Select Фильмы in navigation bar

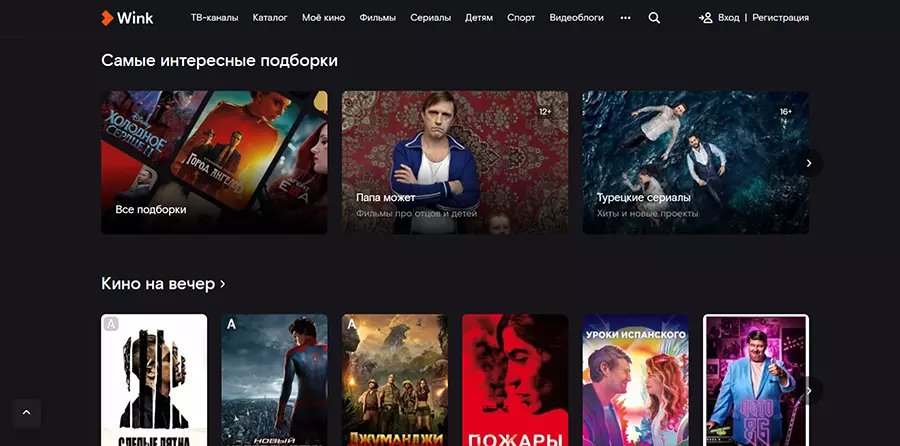pos(378,18)
